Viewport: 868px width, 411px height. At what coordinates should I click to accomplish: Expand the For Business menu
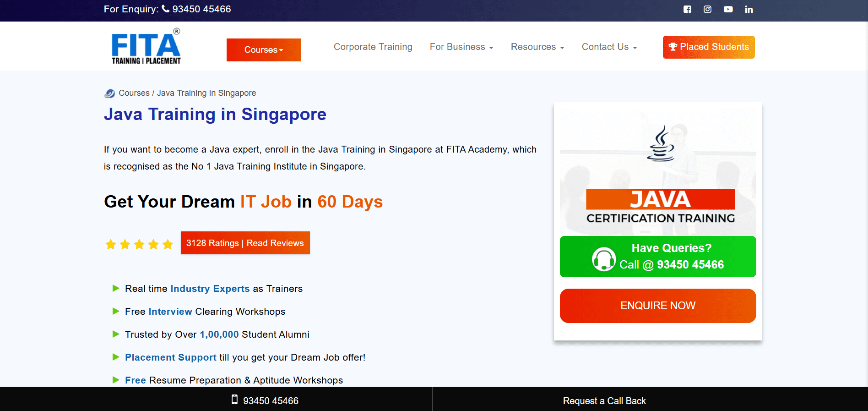(x=461, y=47)
